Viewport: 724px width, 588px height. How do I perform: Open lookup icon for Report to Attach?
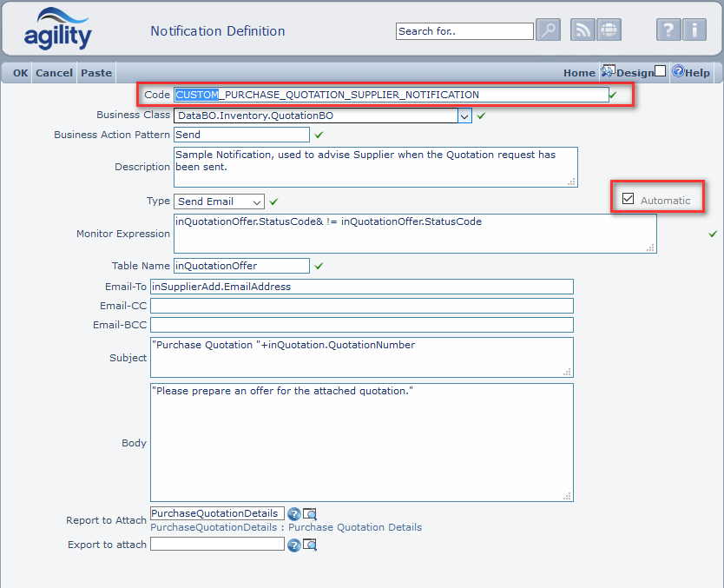[x=309, y=514]
